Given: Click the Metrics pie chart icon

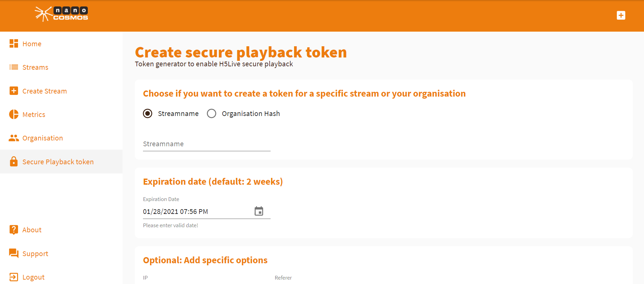Looking at the screenshot, I should pos(14,114).
